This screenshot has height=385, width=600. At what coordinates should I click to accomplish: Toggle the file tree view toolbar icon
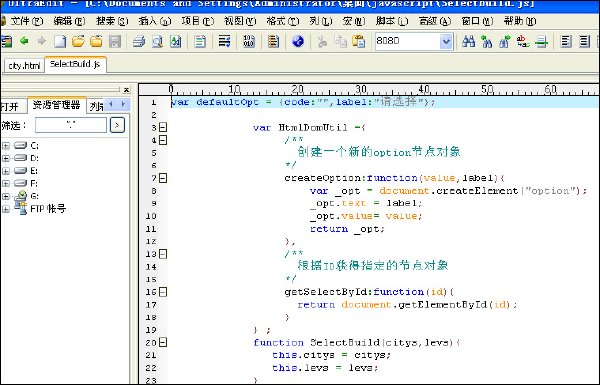click(6, 41)
